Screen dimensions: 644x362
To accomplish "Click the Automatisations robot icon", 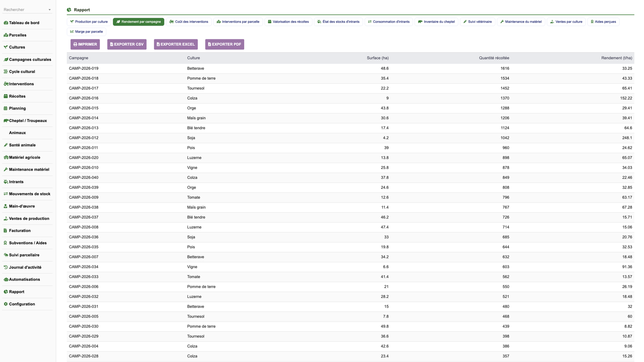I will coord(6,280).
